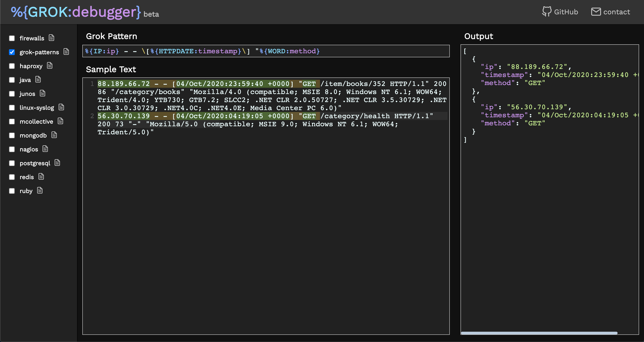Open the postgresql pattern file icon

(x=58, y=163)
